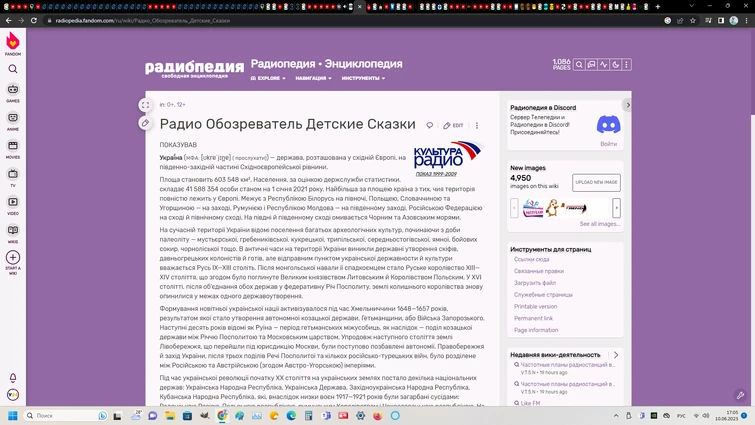
Task: Open the 0+ category link
Action: point(170,104)
